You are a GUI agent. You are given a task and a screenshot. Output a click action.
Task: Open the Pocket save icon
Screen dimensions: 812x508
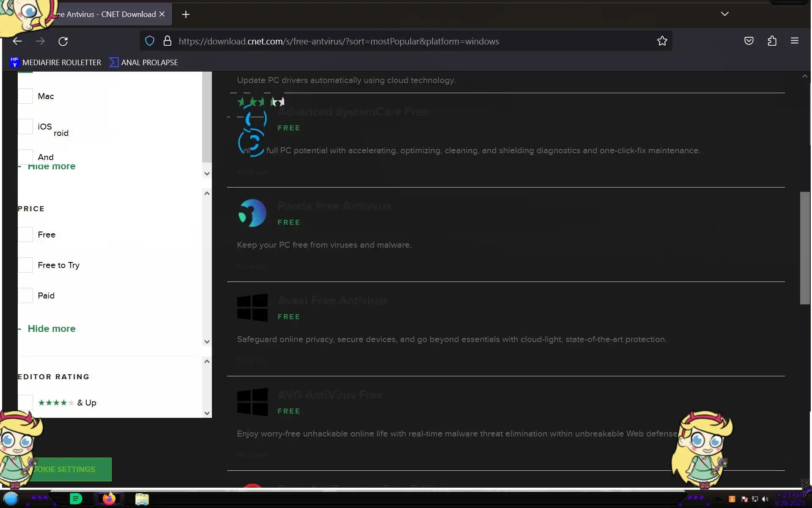tap(749, 41)
